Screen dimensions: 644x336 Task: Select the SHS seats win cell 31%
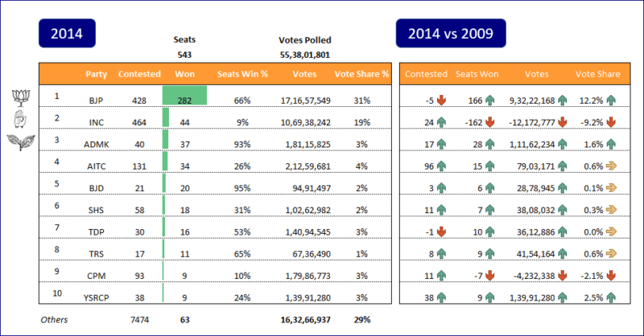(242, 210)
